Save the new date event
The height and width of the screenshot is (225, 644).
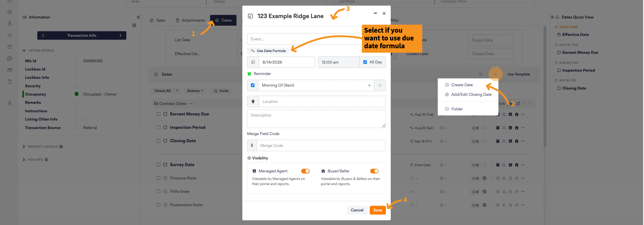(378, 210)
